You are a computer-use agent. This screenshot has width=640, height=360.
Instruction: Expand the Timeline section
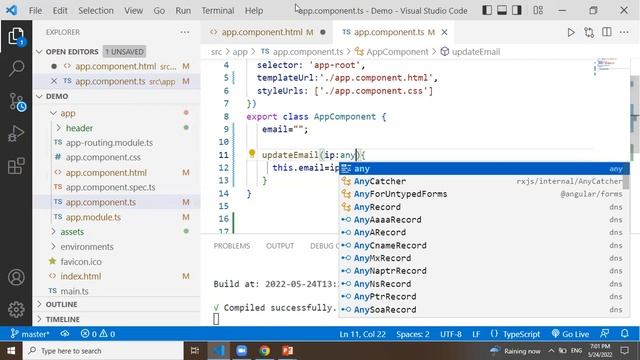pyautogui.click(x=40, y=319)
